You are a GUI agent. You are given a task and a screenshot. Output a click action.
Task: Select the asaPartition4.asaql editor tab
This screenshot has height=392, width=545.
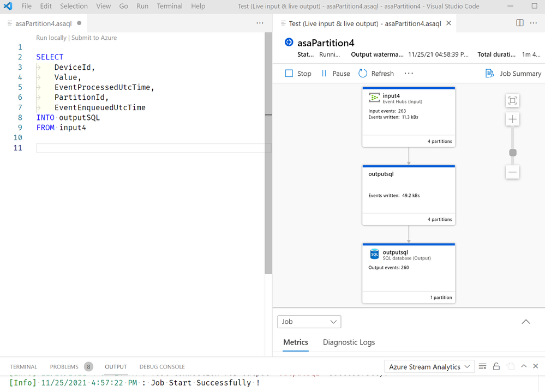(44, 23)
